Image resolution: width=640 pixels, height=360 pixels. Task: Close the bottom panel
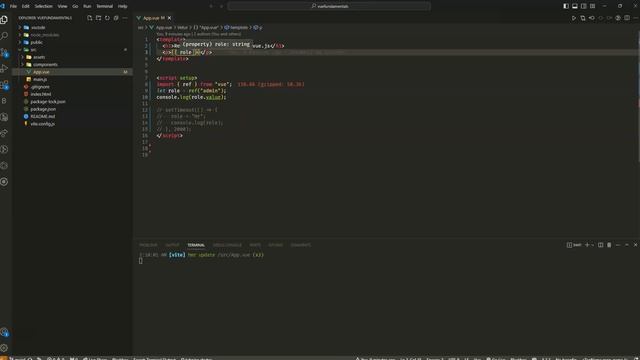636,245
